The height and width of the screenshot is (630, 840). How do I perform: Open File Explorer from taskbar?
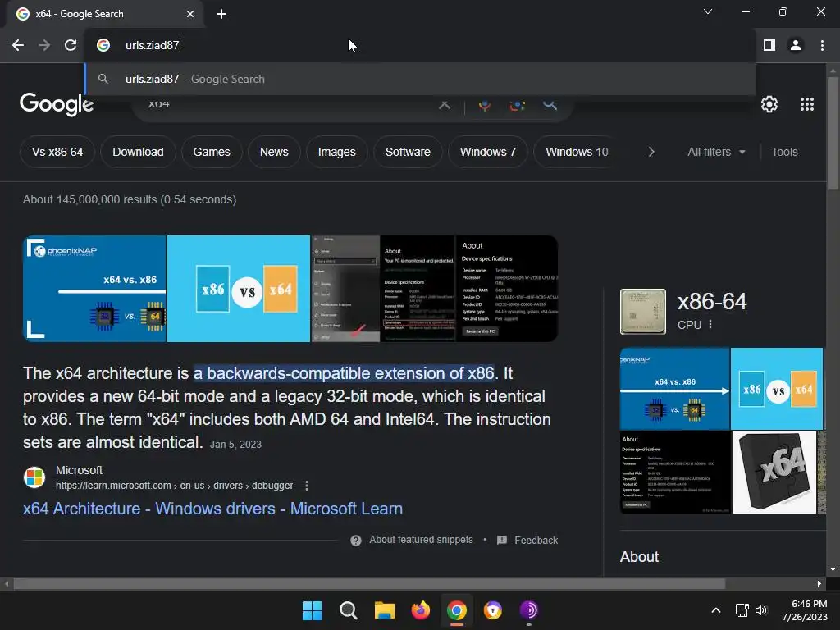point(384,610)
